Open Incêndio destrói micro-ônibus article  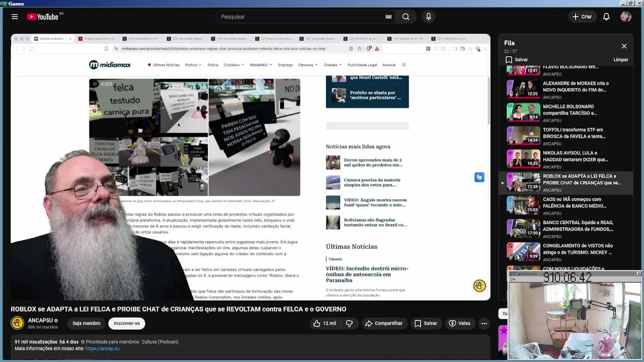[367, 275]
